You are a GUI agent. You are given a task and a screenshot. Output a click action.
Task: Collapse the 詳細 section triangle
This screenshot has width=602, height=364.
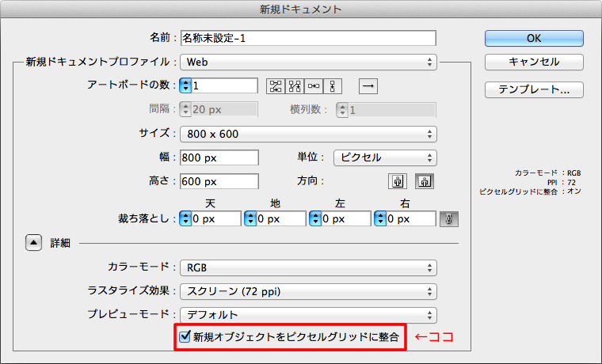[32, 243]
